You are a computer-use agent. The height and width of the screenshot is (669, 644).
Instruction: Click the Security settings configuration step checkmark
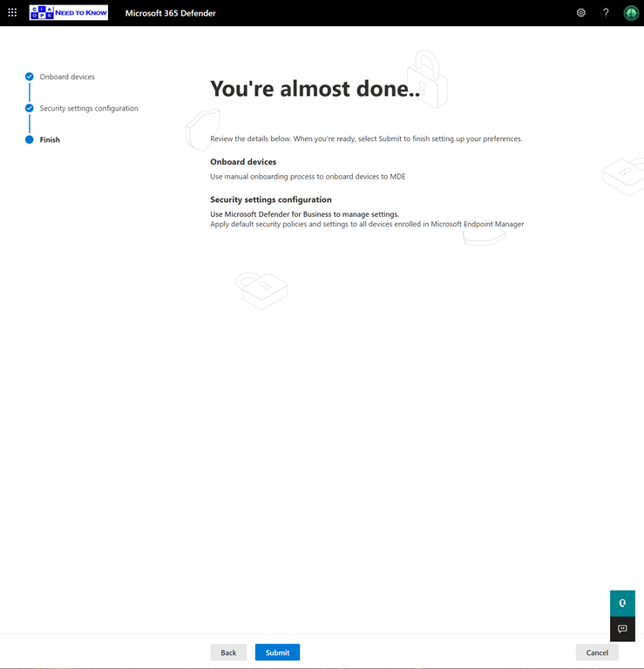click(x=30, y=108)
